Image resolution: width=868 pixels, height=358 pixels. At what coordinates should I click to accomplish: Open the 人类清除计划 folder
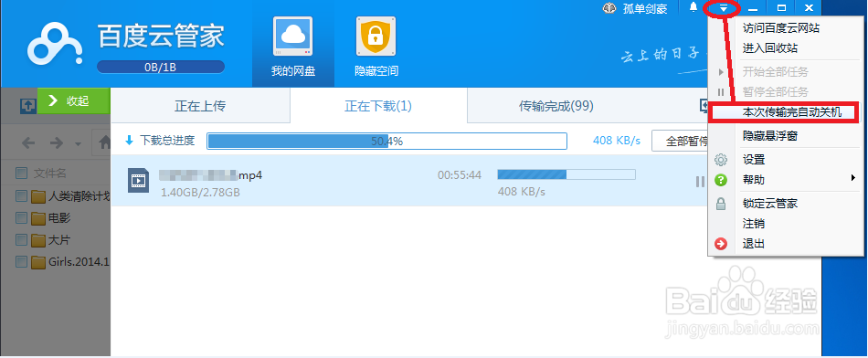click(x=71, y=195)
